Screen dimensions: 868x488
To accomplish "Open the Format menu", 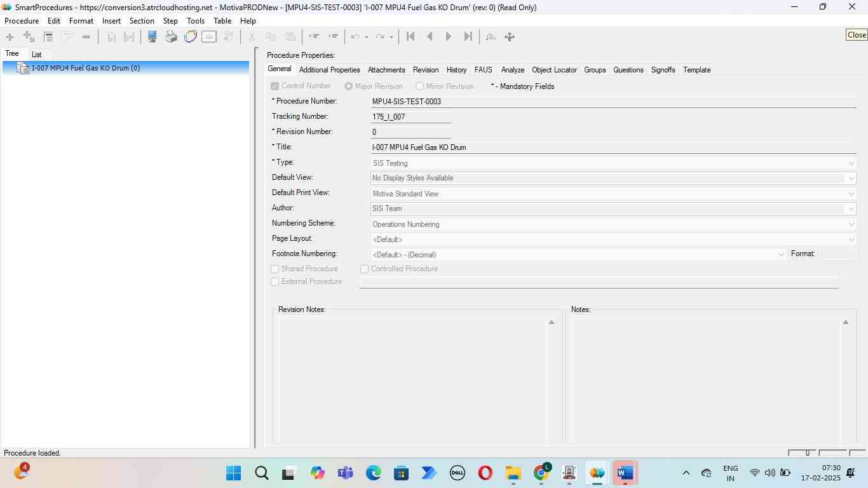I will [81, 21].
